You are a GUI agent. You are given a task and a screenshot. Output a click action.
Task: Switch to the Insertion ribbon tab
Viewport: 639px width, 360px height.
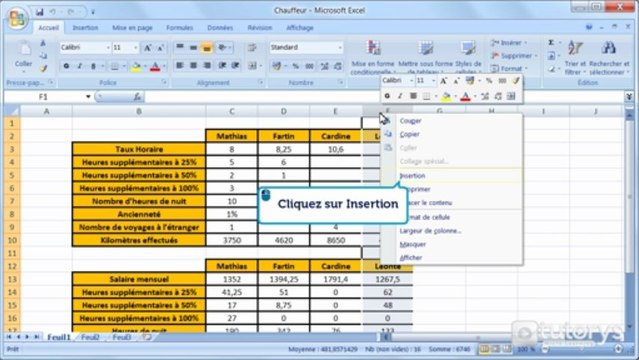85,28
